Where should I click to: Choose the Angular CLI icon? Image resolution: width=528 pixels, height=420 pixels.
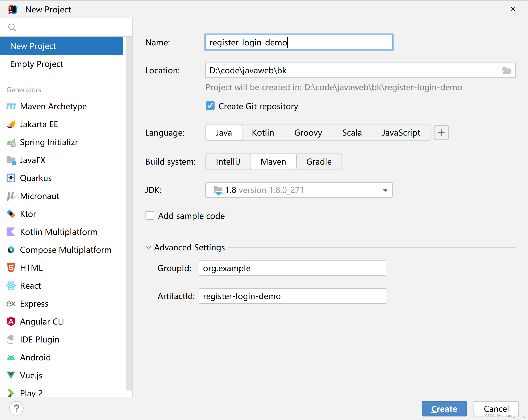pos(11,322)
